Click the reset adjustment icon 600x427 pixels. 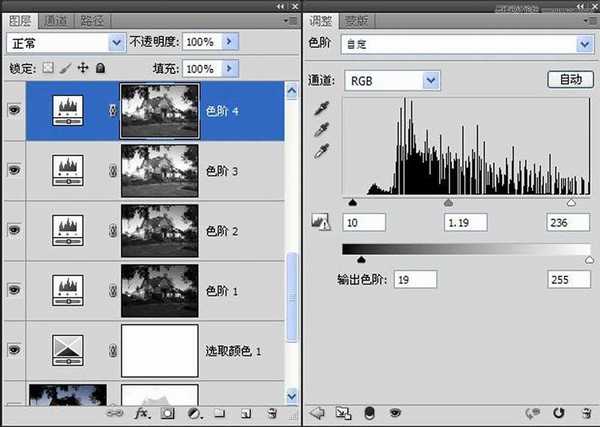click(x=557, y=412)
